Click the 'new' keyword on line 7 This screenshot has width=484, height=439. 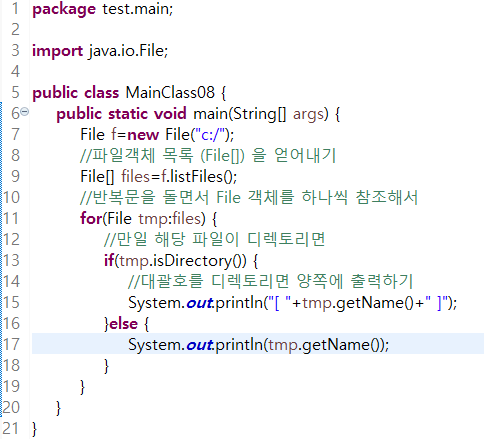tap(143, 135)
